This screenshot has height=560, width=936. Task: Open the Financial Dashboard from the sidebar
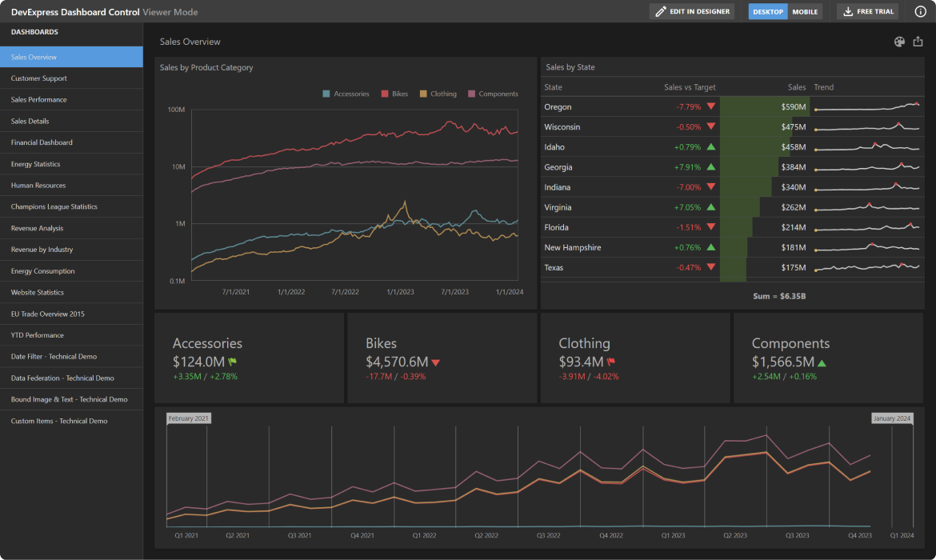point(71,142)
